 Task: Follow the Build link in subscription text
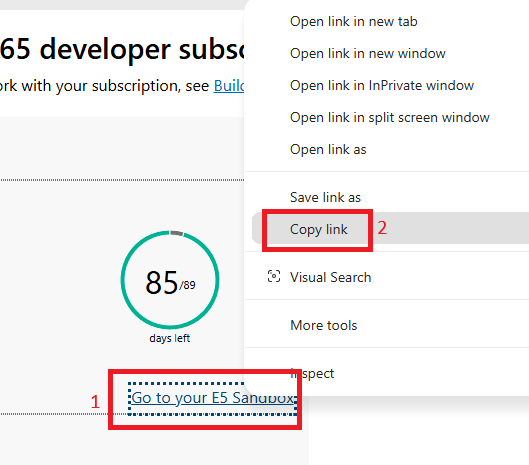[x=229, y=86]
